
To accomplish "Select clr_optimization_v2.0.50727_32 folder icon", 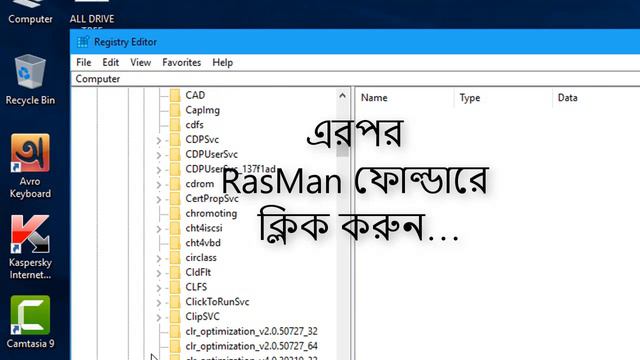I will pos(175,331).
